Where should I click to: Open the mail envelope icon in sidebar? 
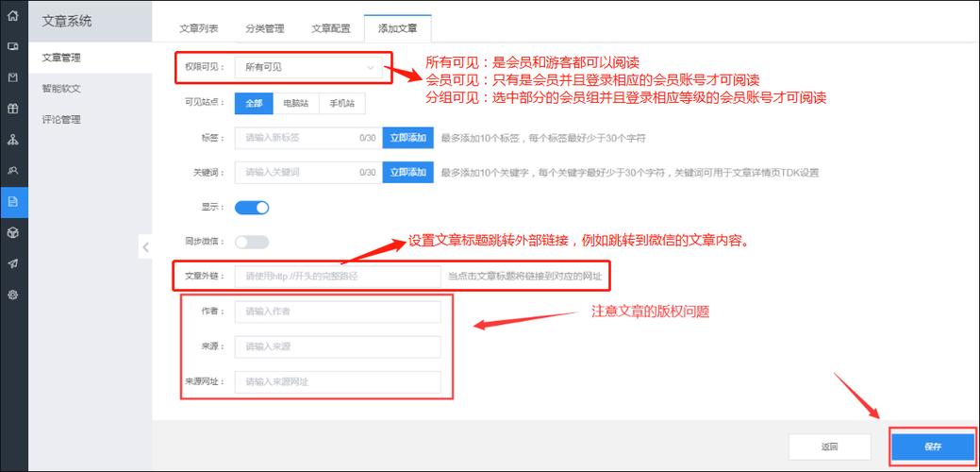click(12, 77)
